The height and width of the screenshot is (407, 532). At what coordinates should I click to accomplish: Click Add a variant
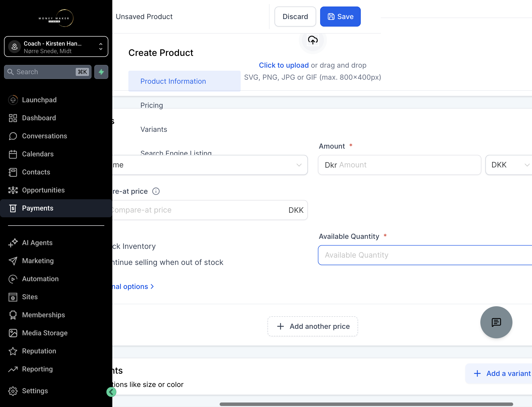pyautogui.click(x=499, y=373)
